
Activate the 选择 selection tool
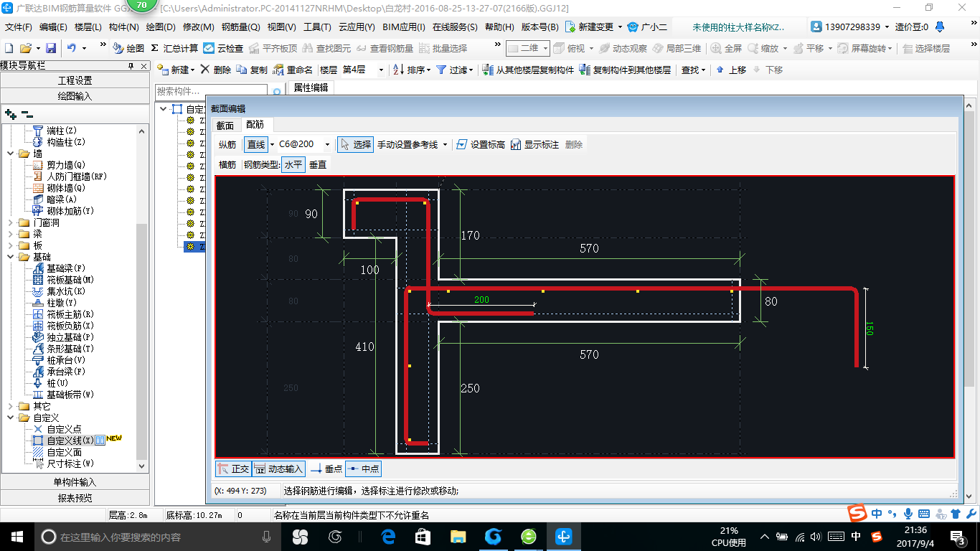click(x=356, y=144)
